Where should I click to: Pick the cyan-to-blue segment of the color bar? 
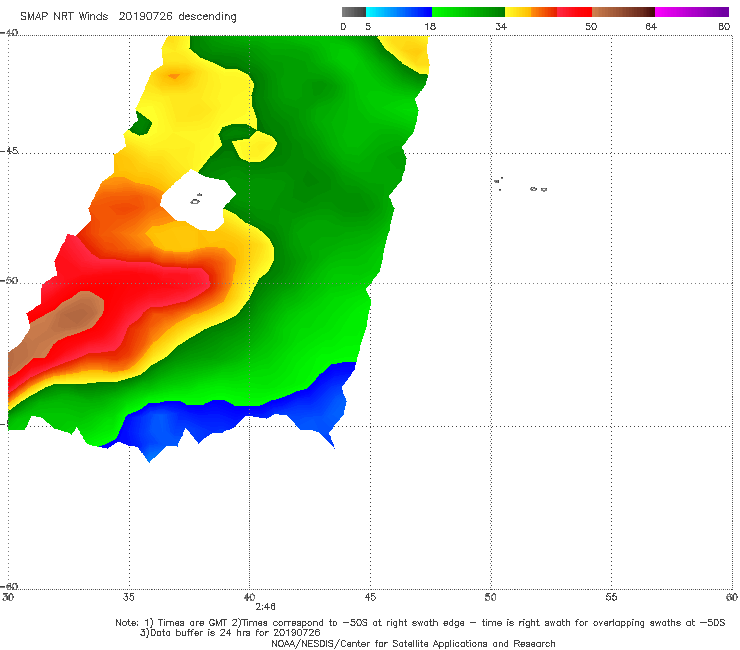[x=399, y=12]
